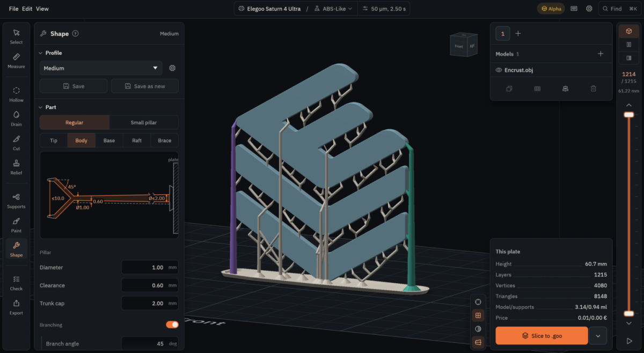The image size is (644, 353).
Task: Click the Save as new button
Action: point(145,86)
